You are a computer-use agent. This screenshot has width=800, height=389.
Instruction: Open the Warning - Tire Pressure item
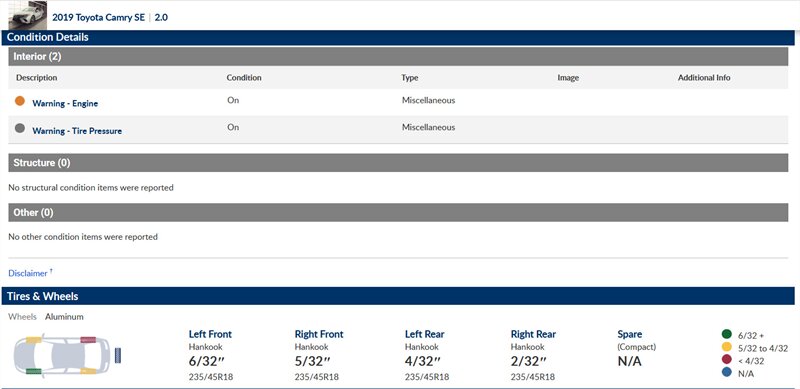(x=77, y=131)
